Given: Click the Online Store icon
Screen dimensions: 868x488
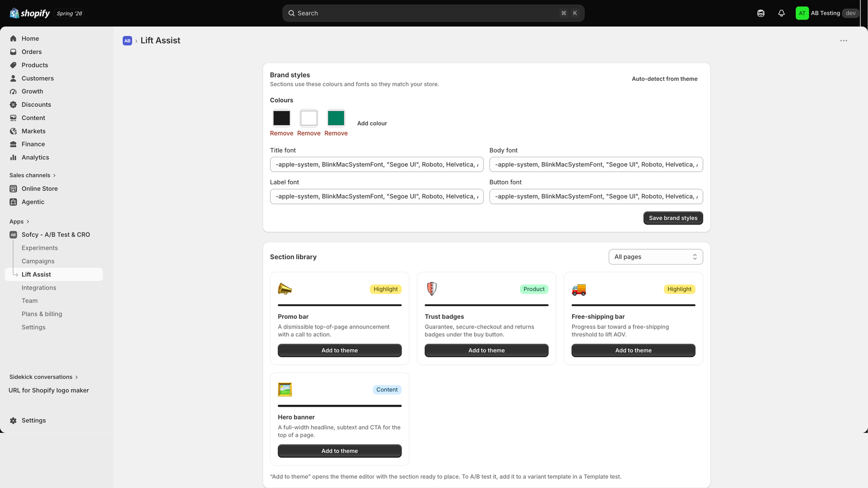Looking at the screenshot, I should [13, 189].
